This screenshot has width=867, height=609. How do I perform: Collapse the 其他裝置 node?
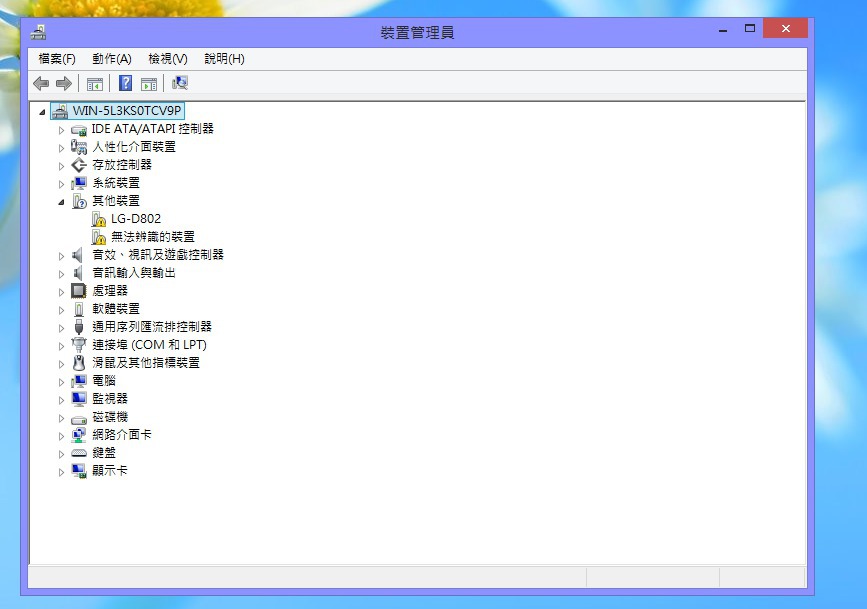[61, 202]
